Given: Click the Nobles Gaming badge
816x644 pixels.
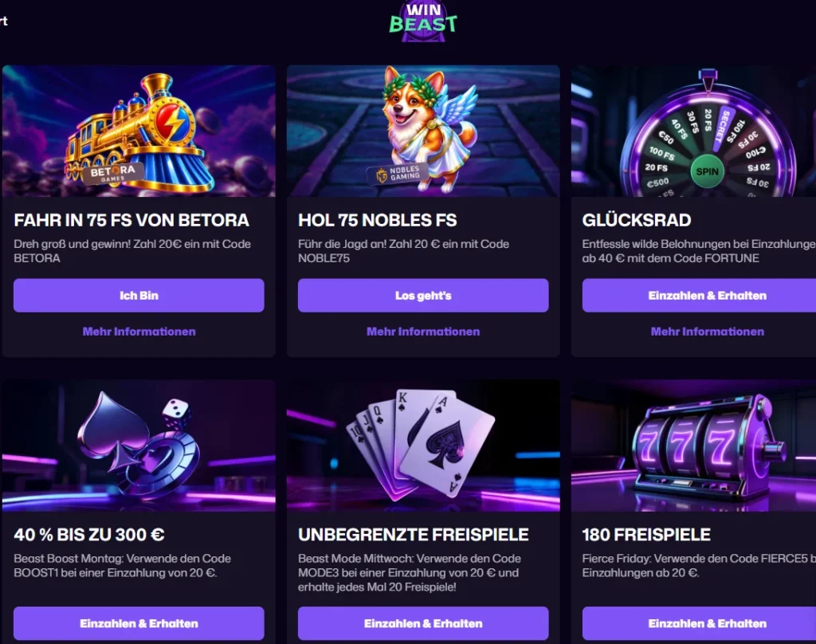Looking at the screenshot, I should click(398, 174).
